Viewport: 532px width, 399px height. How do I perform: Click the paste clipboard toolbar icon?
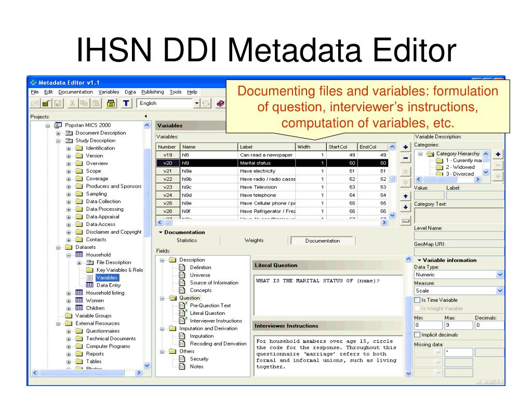(x=96, y=103)
